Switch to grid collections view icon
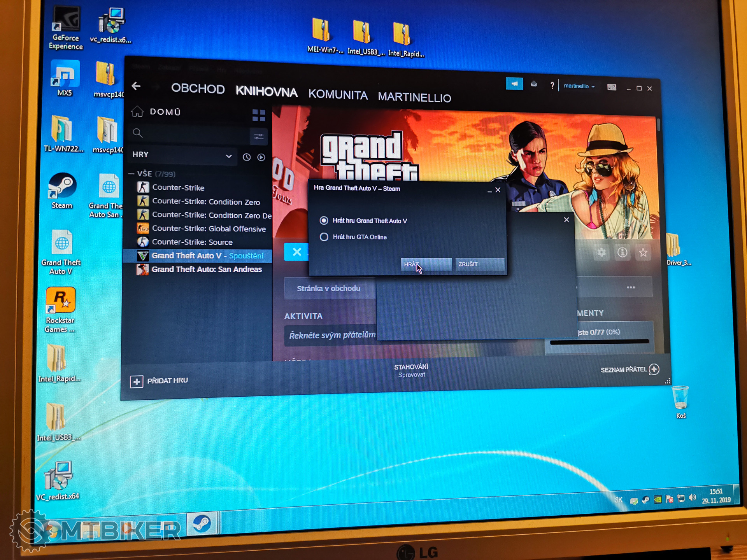Screen dimensions: 747x560 258,115
